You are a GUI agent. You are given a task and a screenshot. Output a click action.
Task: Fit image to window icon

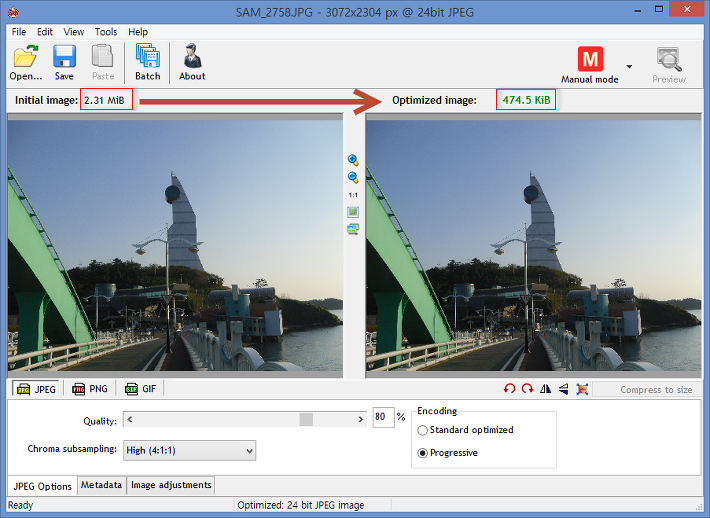click(353, 212)
